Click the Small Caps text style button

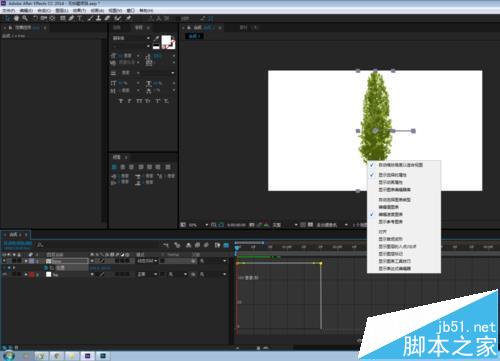click(x=148, y=101)
